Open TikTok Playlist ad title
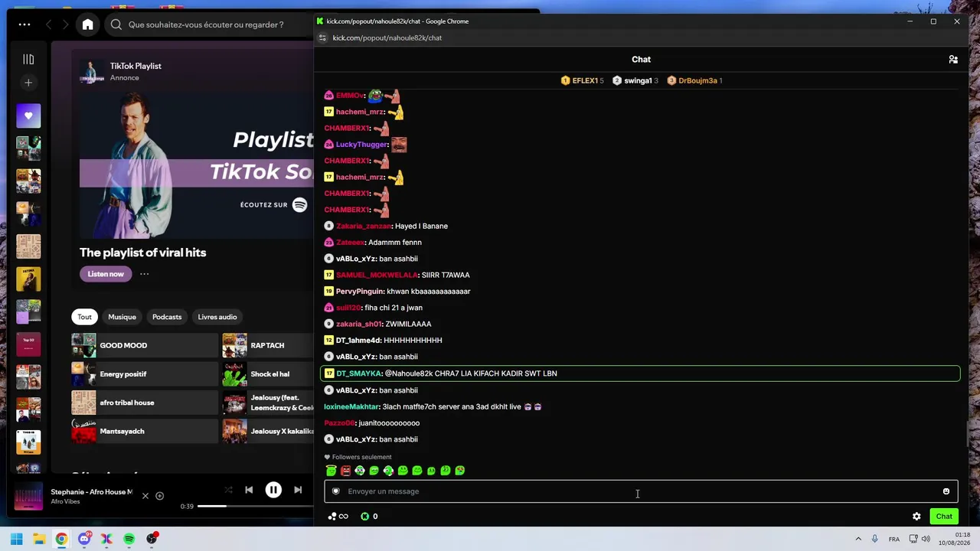This screenshot has height=551, width=980. point(136,66)
